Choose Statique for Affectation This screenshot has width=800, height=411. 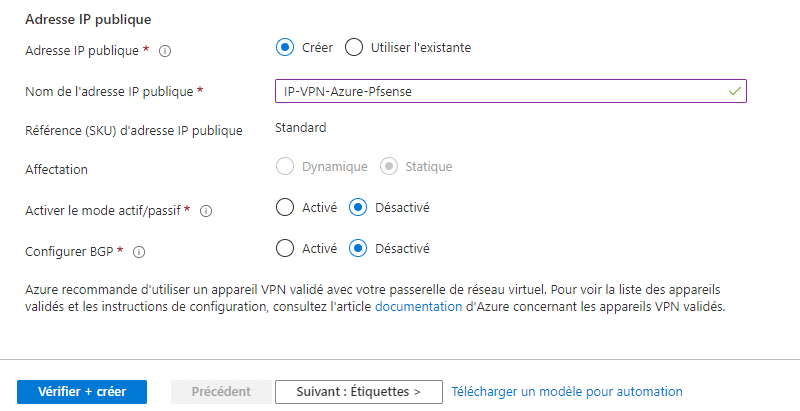click(x=389, y=167)
